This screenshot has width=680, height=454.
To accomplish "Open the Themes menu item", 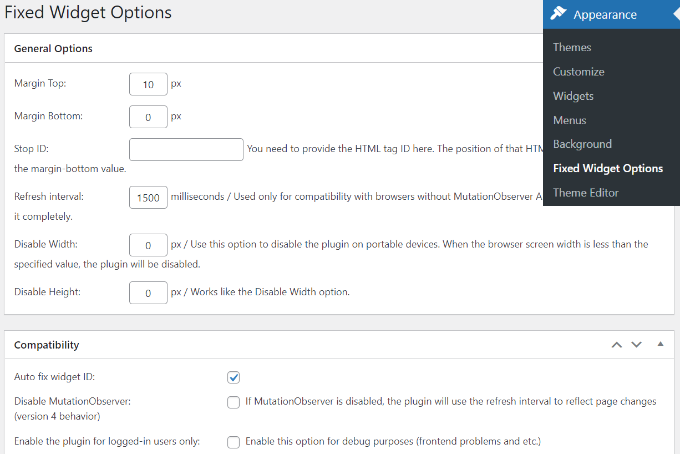I will point(572,47).
